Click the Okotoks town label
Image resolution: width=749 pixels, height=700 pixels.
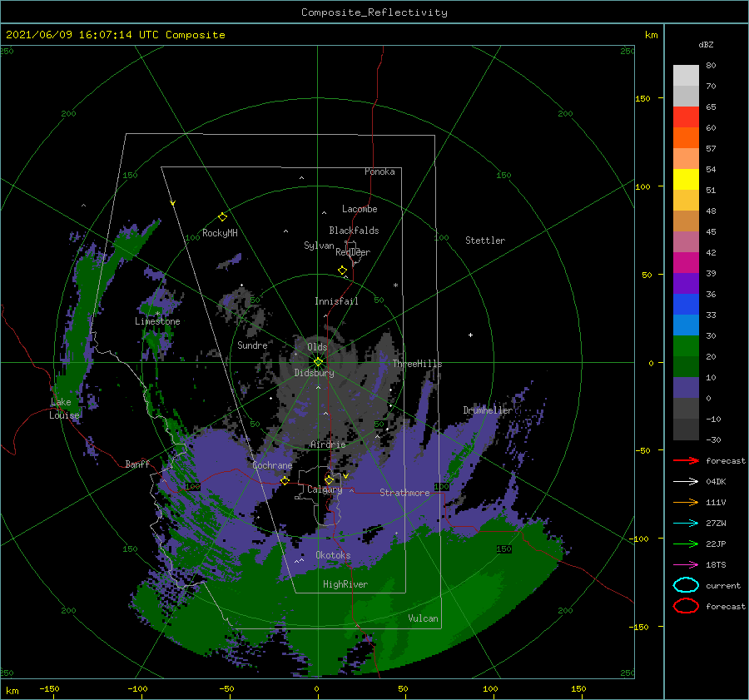(x=333, y=555)
